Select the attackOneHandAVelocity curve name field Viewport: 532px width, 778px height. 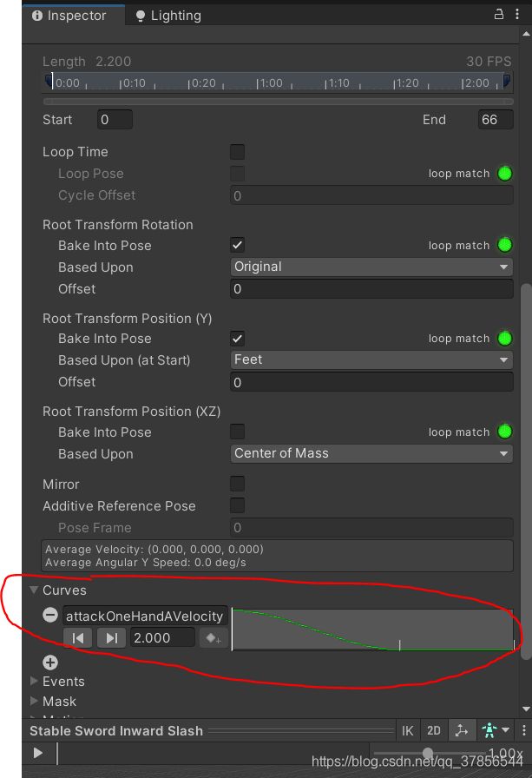145,616
